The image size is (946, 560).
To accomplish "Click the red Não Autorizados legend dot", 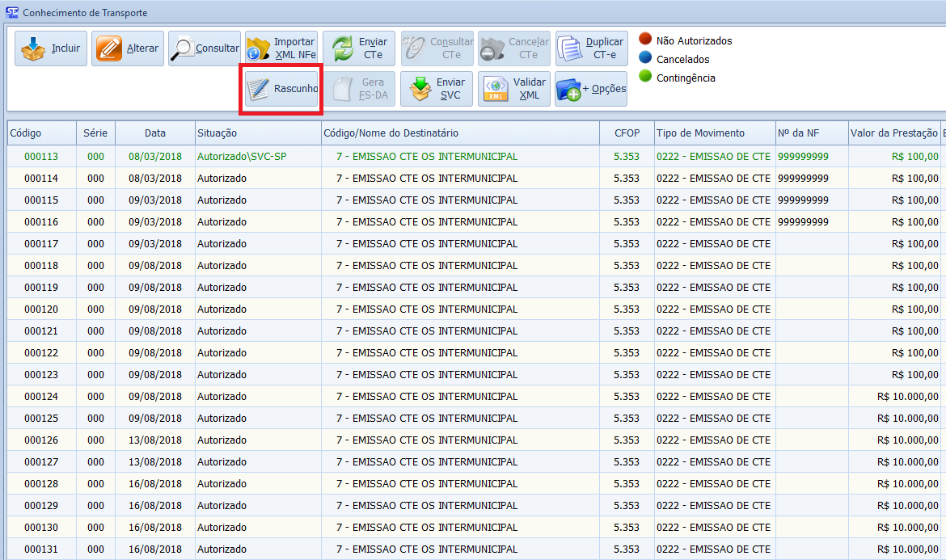I will pos(645,40).
